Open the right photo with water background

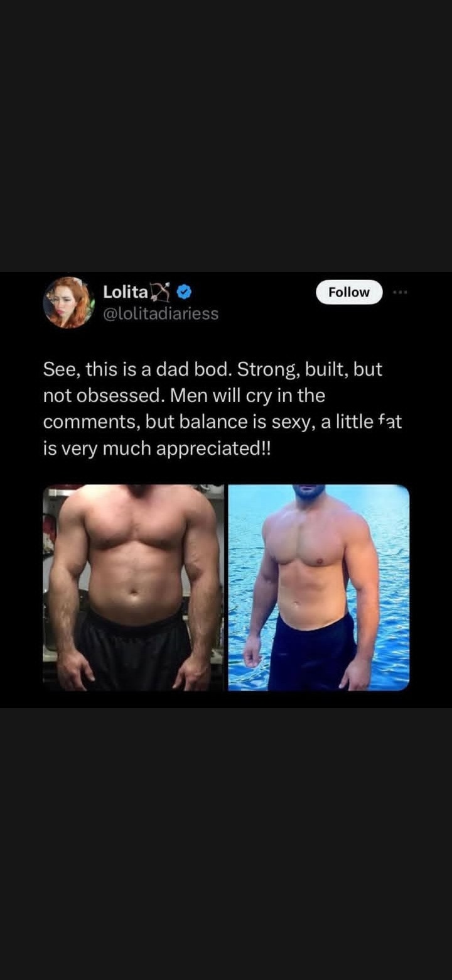click(318, 587)
